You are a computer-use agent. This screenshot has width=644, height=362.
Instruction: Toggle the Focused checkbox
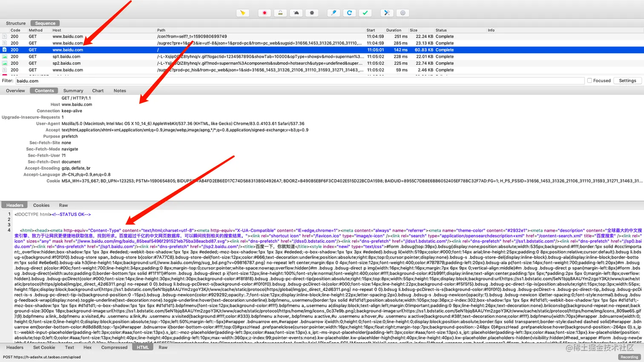pyautogui.click(x=589, y=80)
